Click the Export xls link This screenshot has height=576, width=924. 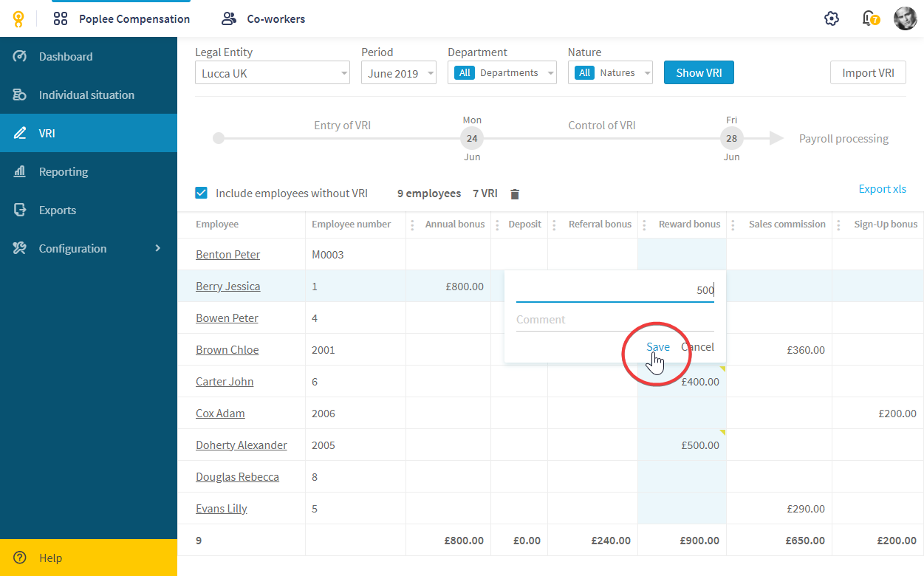pos(882,189)
